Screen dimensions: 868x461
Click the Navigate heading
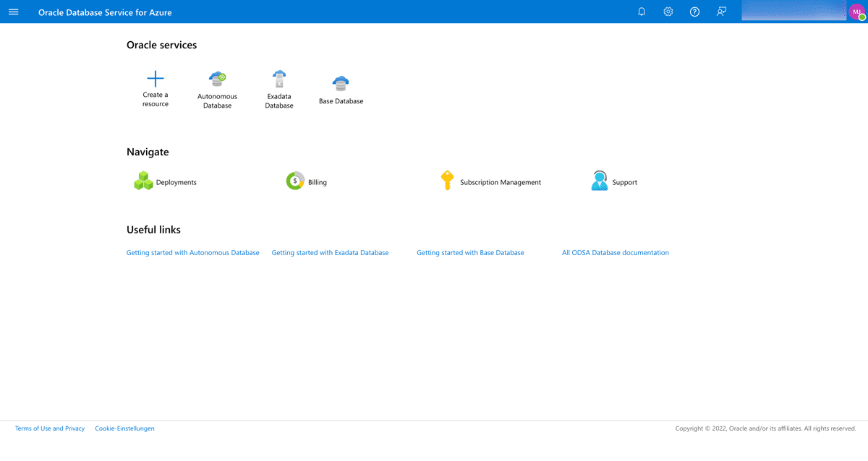tap(148, 152)
